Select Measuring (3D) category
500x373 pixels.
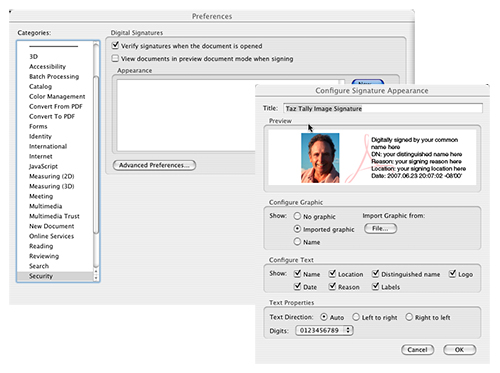52,186
